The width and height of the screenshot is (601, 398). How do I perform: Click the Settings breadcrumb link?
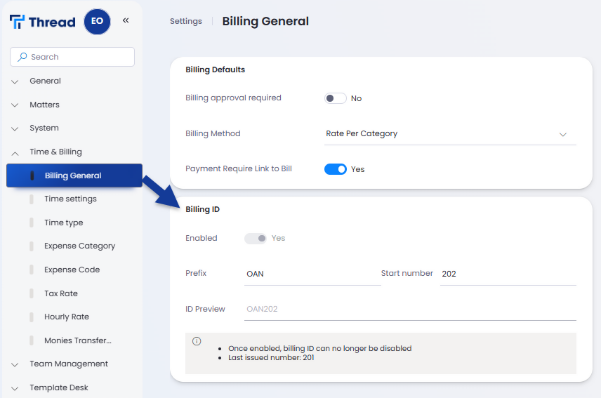(186, 21)
